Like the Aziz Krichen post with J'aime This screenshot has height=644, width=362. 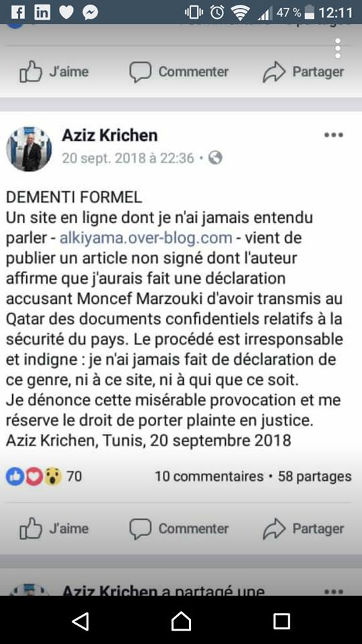pos(54,529)
